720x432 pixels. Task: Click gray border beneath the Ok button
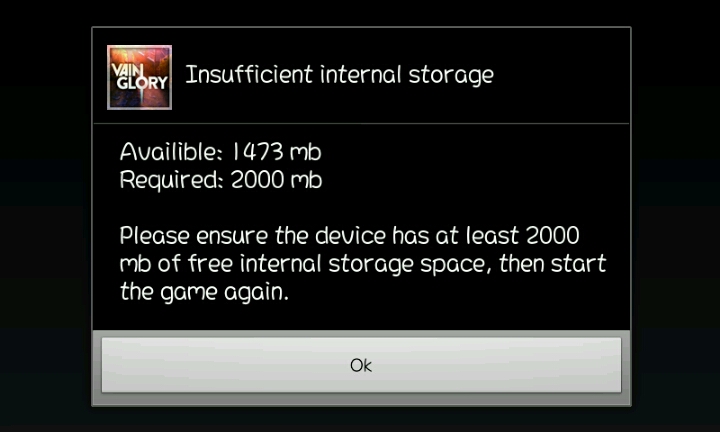361,399
